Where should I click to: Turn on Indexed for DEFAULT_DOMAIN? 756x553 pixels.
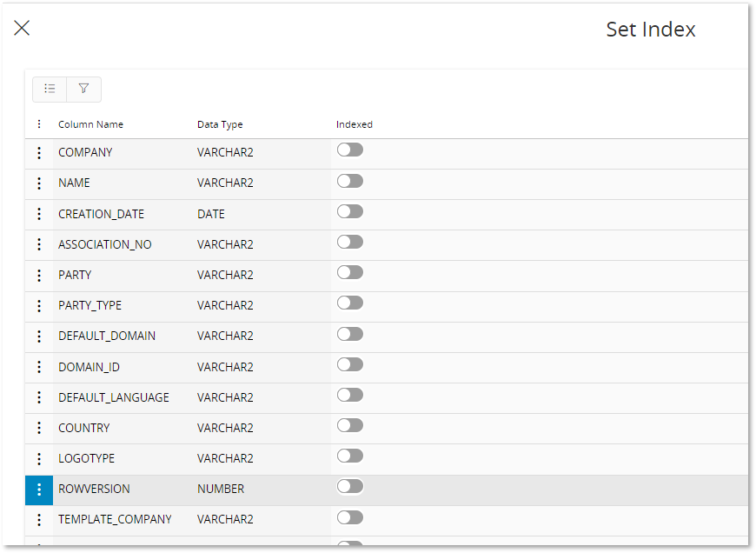(350, 334)
